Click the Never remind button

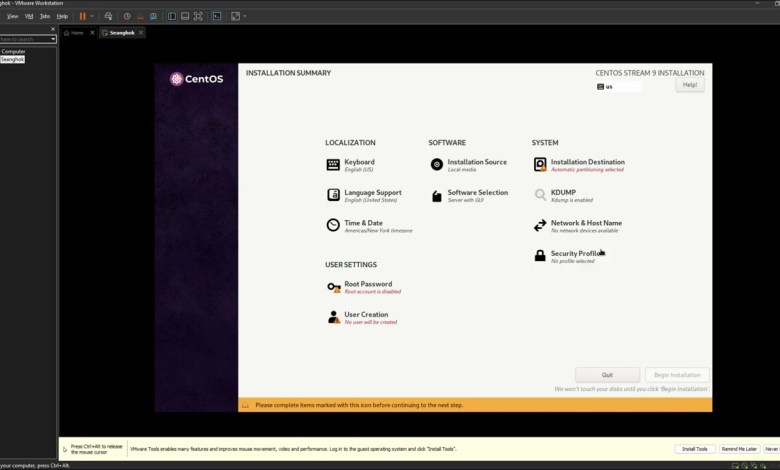coord(772,449)
